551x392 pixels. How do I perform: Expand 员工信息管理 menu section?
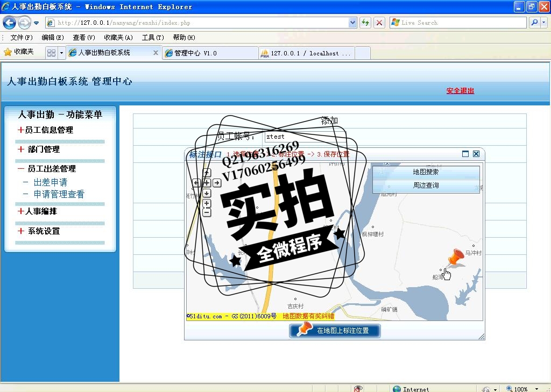point(46,130)
